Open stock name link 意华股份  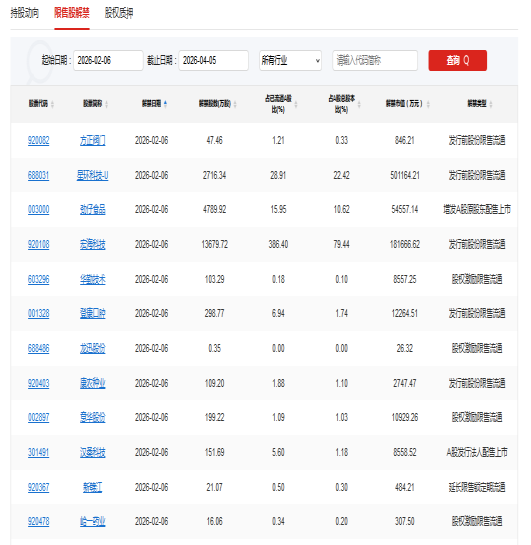[x=92, y=417]
